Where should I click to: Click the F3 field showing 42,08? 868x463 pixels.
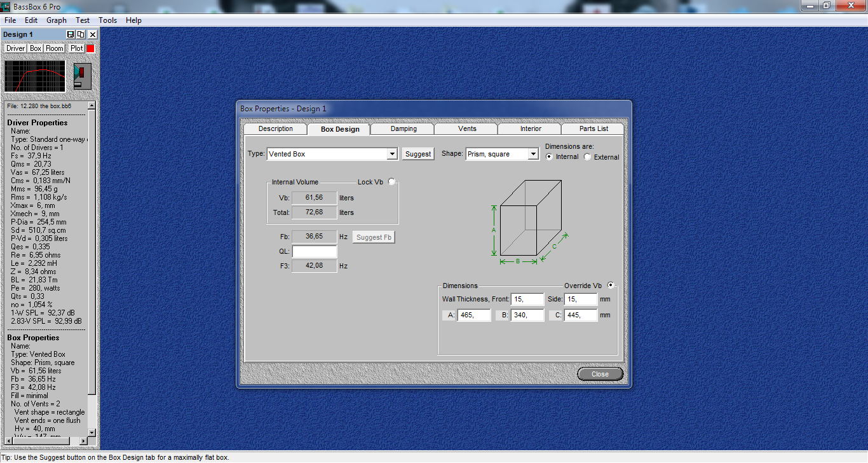click(314, 266)
